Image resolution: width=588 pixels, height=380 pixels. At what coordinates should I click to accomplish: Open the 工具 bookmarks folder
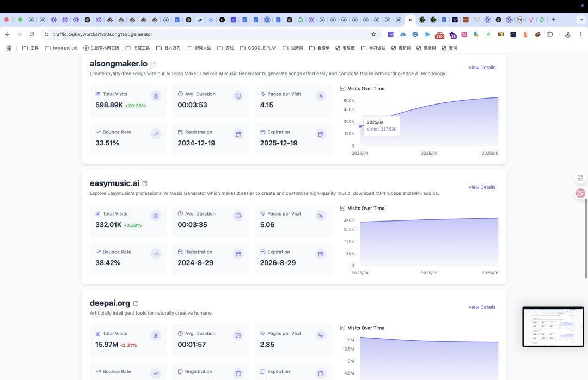click(30, 48)
